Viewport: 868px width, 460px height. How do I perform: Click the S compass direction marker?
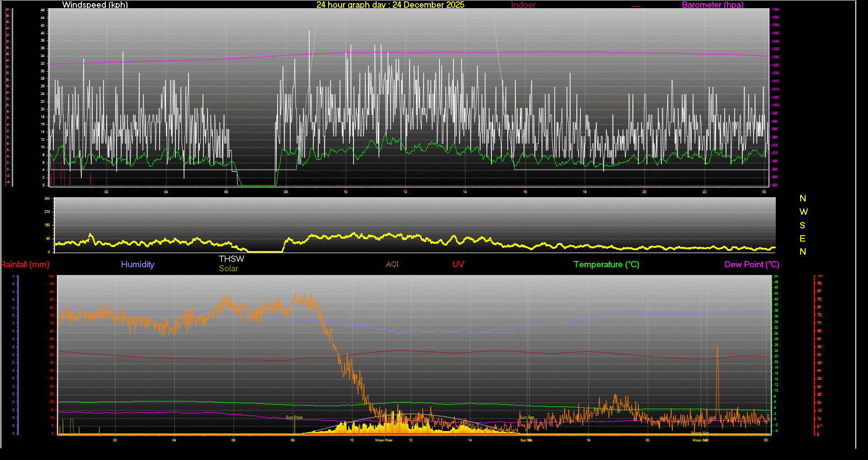pos(802,225)
